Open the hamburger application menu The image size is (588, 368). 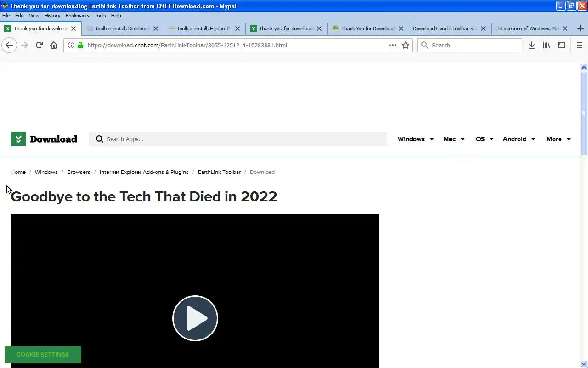[579, 45]
